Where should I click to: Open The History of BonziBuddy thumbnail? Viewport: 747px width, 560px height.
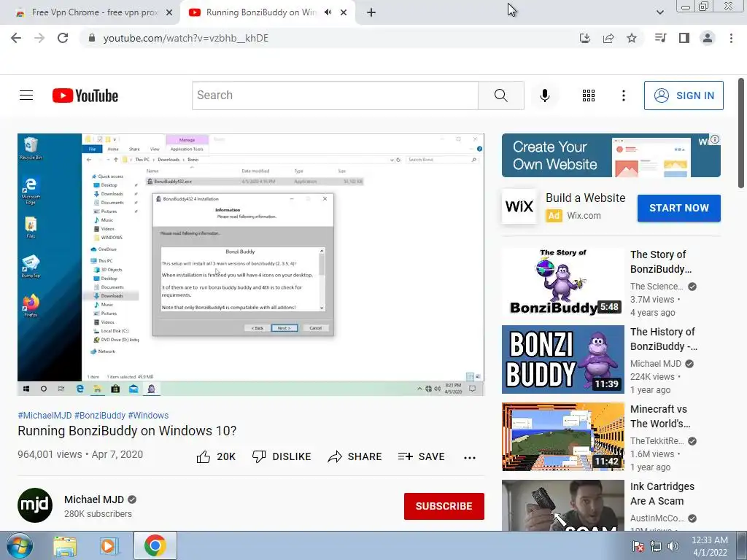click(562, 359)
